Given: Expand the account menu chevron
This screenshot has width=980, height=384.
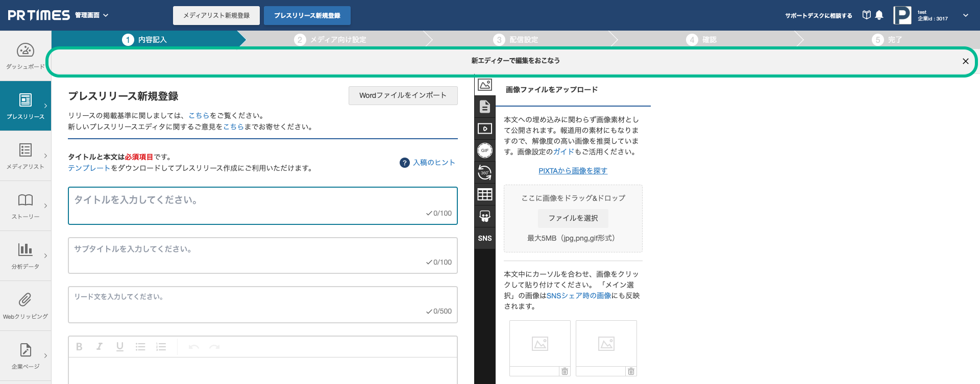Looking at the screenshot, I should coord(965,15).
